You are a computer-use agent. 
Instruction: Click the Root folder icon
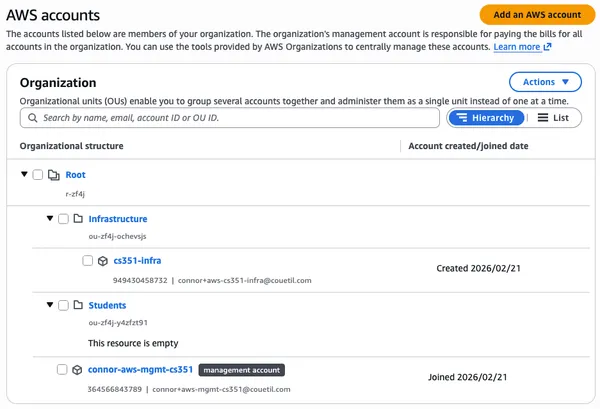[x=54, y=175]
